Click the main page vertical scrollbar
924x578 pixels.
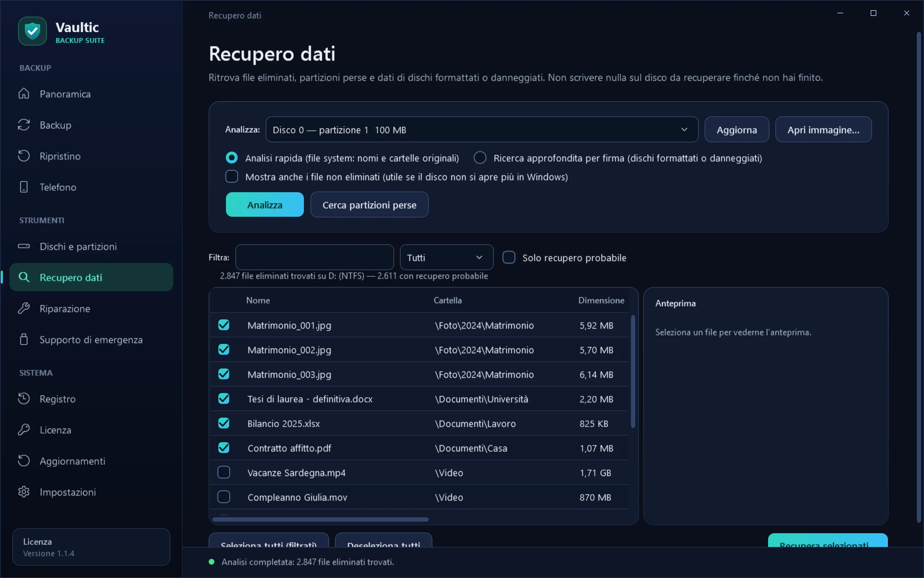919,277
